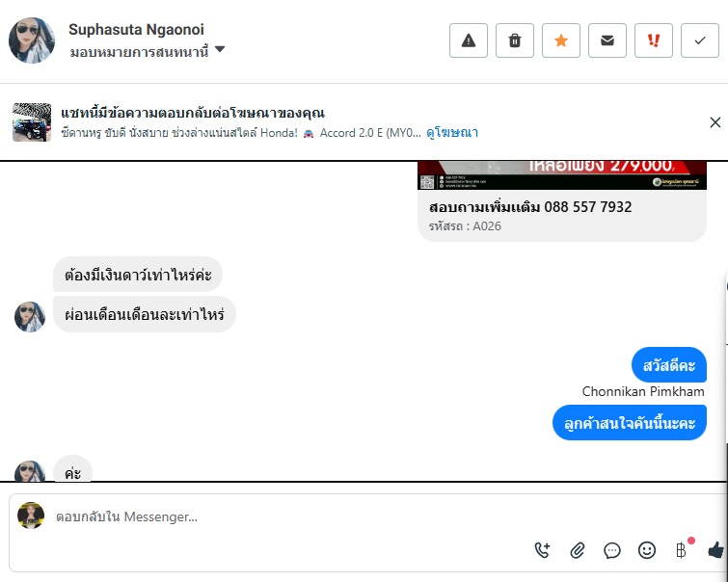Select the message ลูกค้าสนใจคันนี้นะคะ

click(x=629, y=423)
